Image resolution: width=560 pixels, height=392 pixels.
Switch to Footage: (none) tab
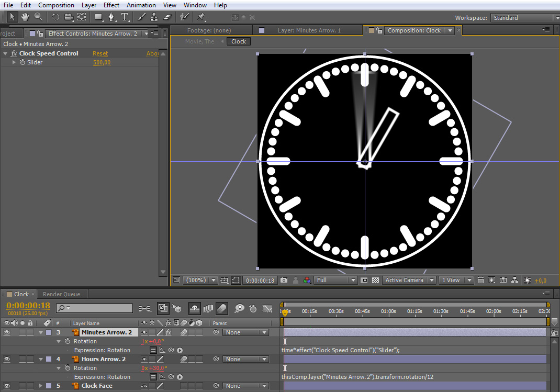pos(209,30)
